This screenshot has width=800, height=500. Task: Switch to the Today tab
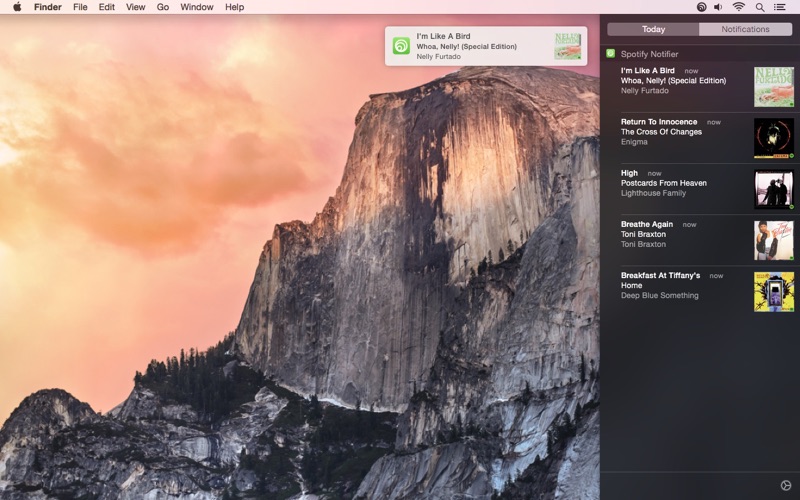[x=653, y=29]
